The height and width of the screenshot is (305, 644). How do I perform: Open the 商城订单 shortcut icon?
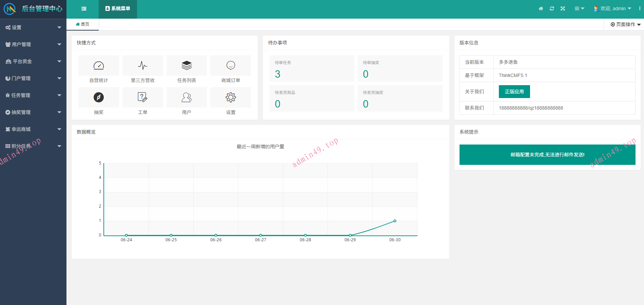pos(231,65)
